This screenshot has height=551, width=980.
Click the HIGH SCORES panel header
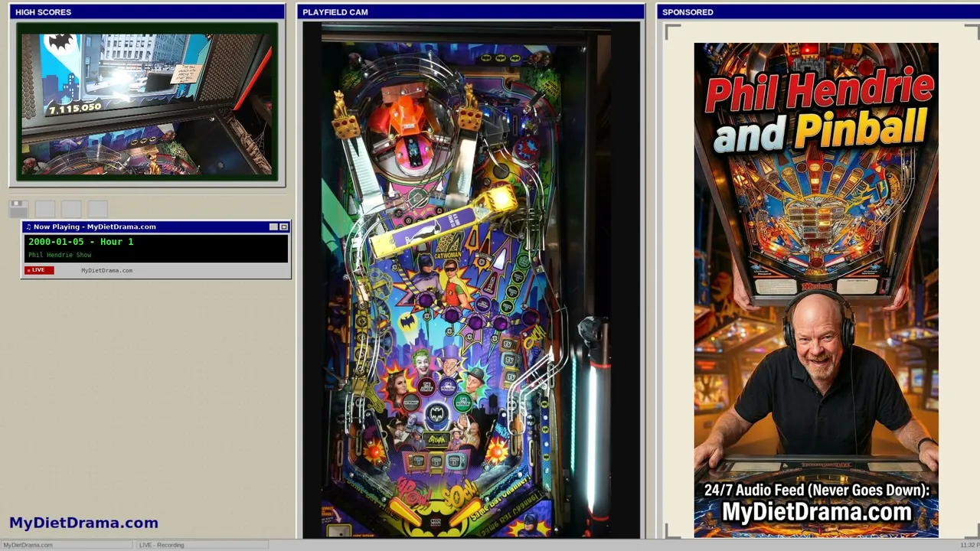[147, 12]
